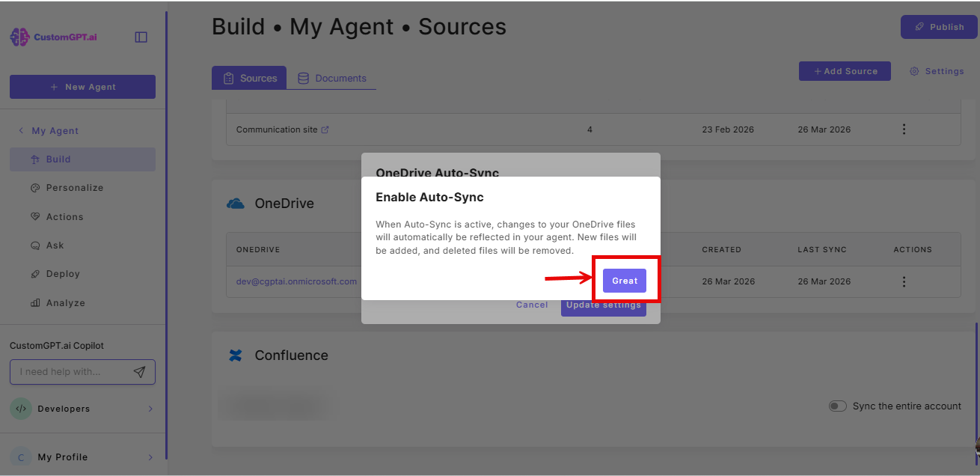Open actions menu for Communication site row

(x=904, y=129)
